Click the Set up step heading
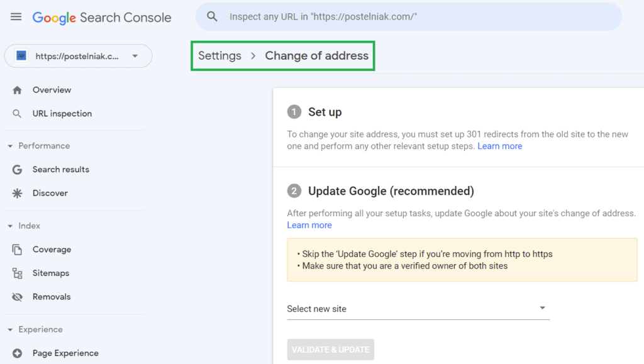 pos(325,112)
